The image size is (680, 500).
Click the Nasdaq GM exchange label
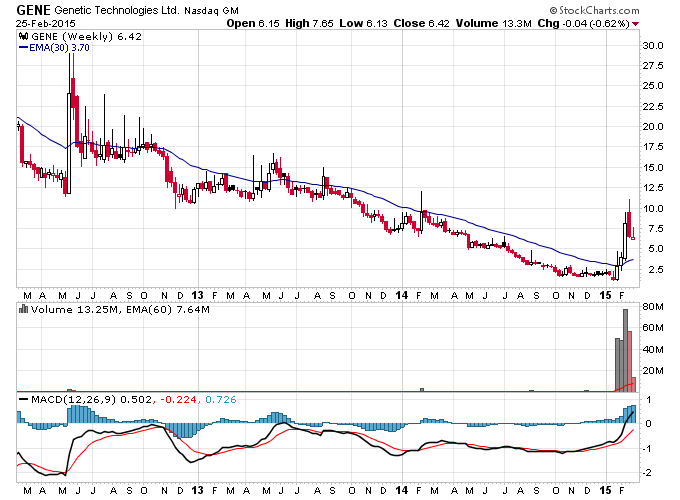[x=211, y=11]
